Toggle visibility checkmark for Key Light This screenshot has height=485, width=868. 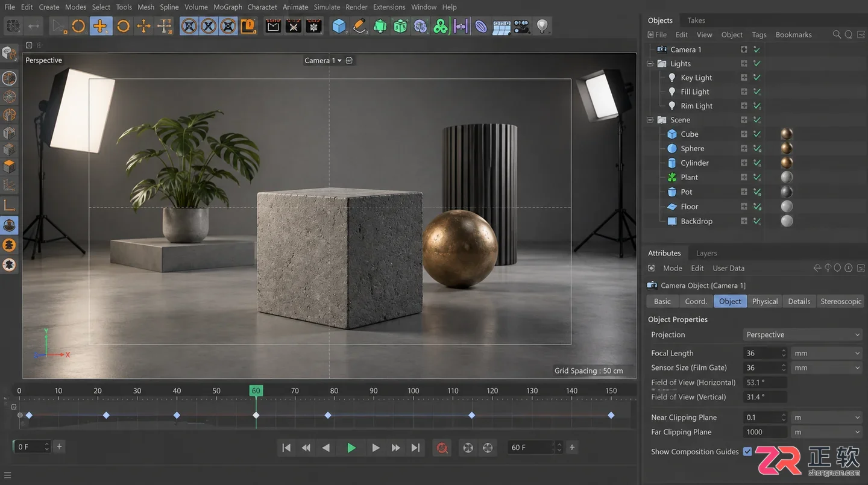[757, 78]
